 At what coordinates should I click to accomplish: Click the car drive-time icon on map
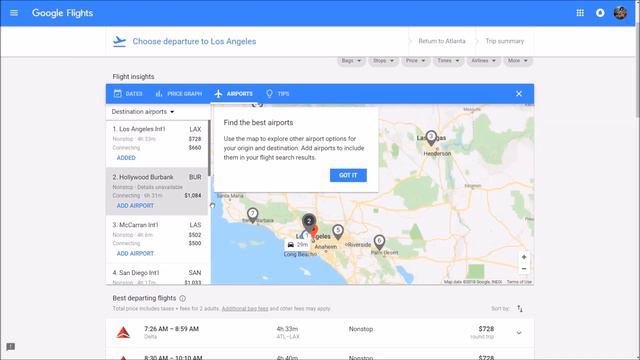point(291,244)
